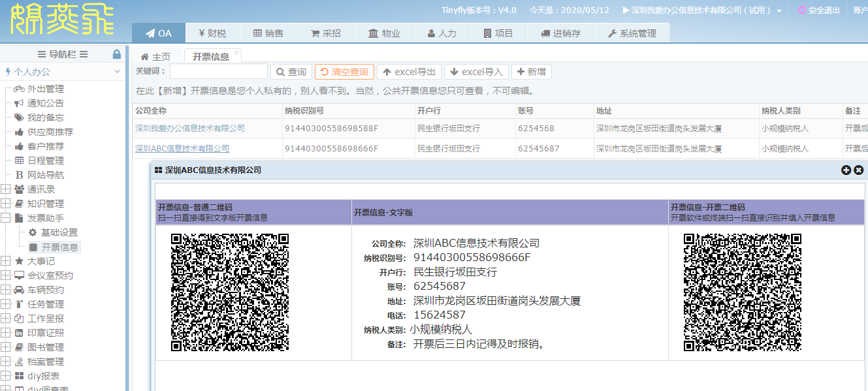
Task: Open the 系统管理 main menu
Action: [x=632, y=33]
